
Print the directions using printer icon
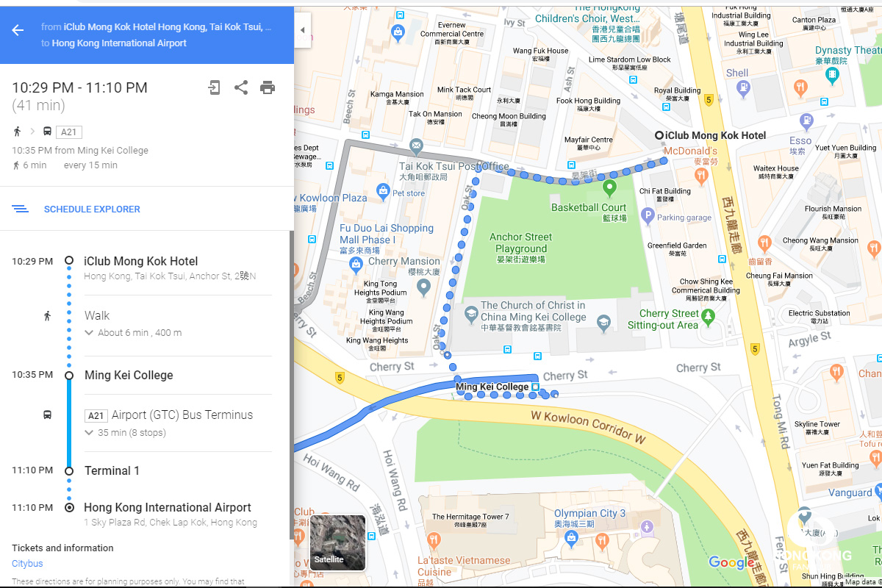[x=268, y=88]
